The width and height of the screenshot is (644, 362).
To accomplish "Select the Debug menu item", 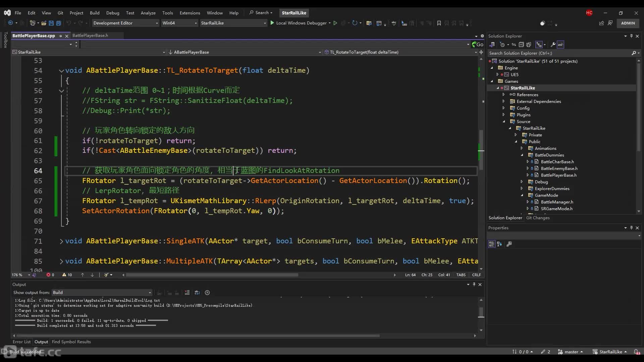I will [113, 12].
